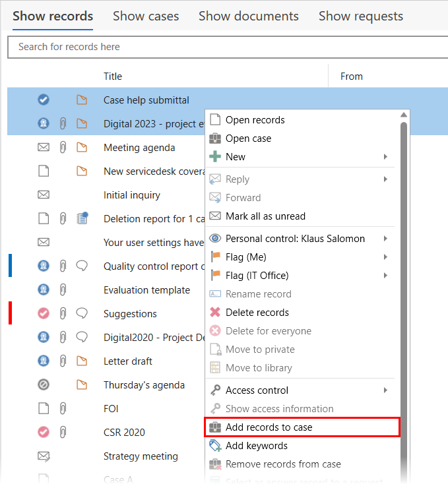Click the orange flag icon beside Flag (IT Office)
The height and width of the screenshot is (490, 448).
(x=215, y=275)
